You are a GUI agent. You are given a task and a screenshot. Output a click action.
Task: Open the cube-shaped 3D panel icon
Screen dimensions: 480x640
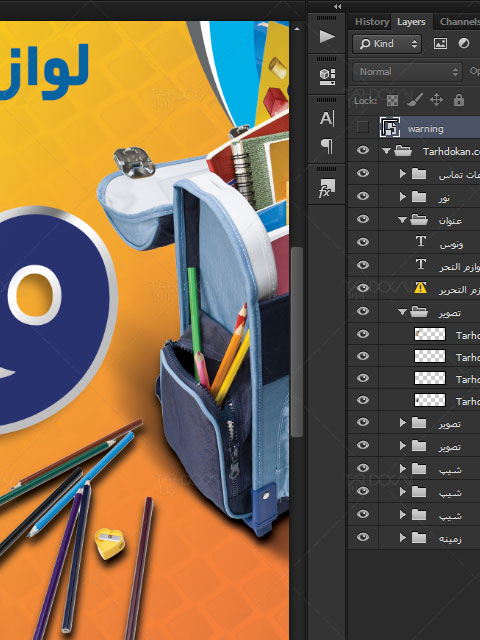(327, 76)
